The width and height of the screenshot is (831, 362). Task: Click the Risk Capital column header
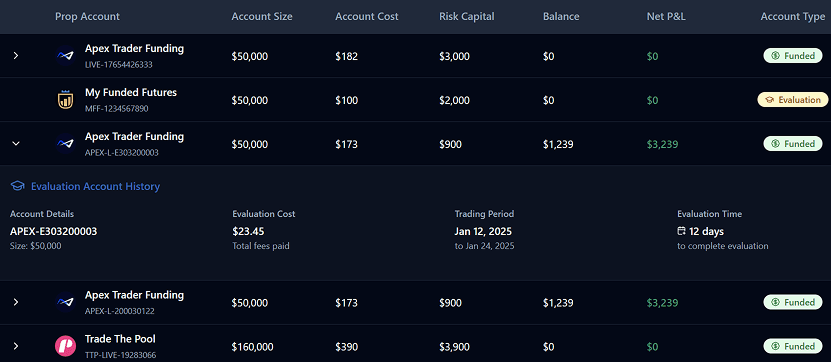tap(467, 16)
